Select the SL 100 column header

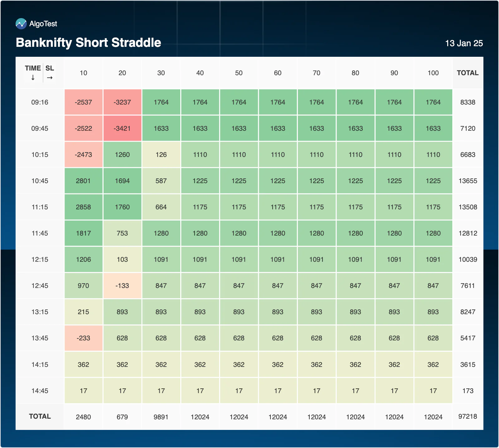click(x=433, y=73)
